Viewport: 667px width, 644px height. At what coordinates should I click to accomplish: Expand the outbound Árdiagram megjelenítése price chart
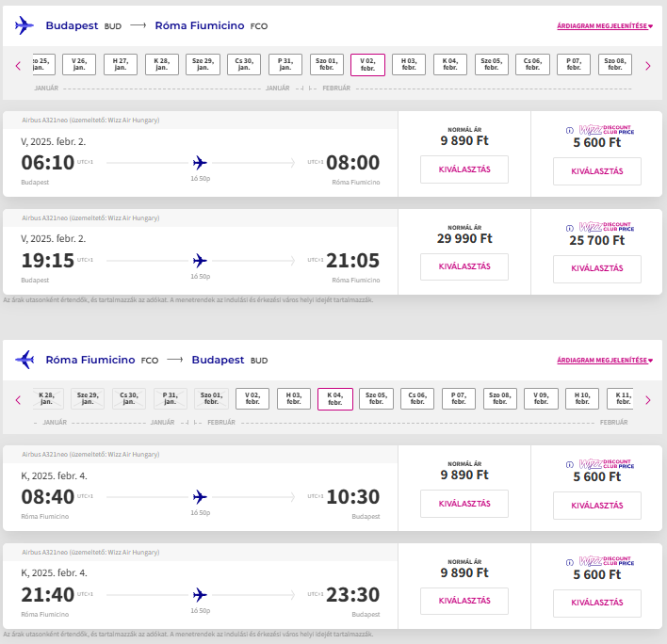tap(604, 26)
